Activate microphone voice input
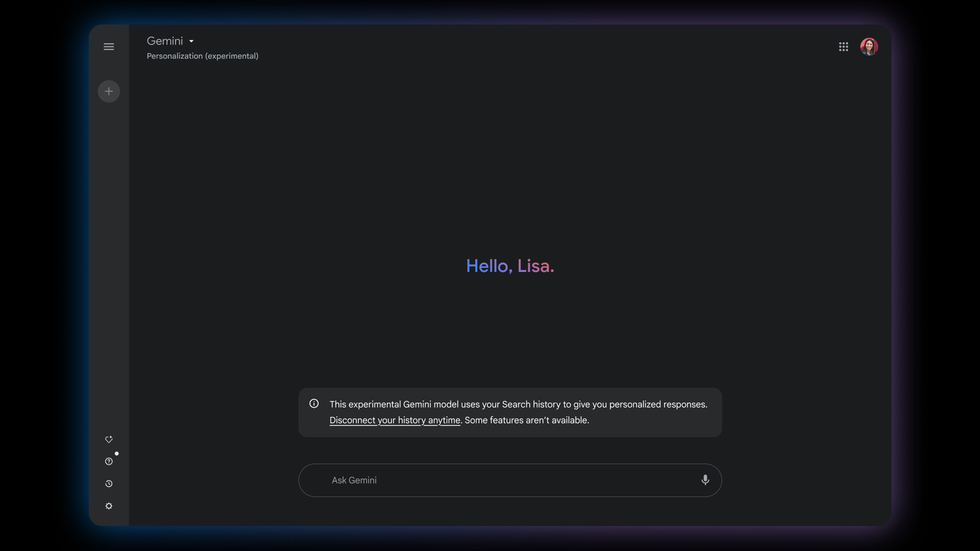This screenshot has height=551, width=980. coord(705,480)
